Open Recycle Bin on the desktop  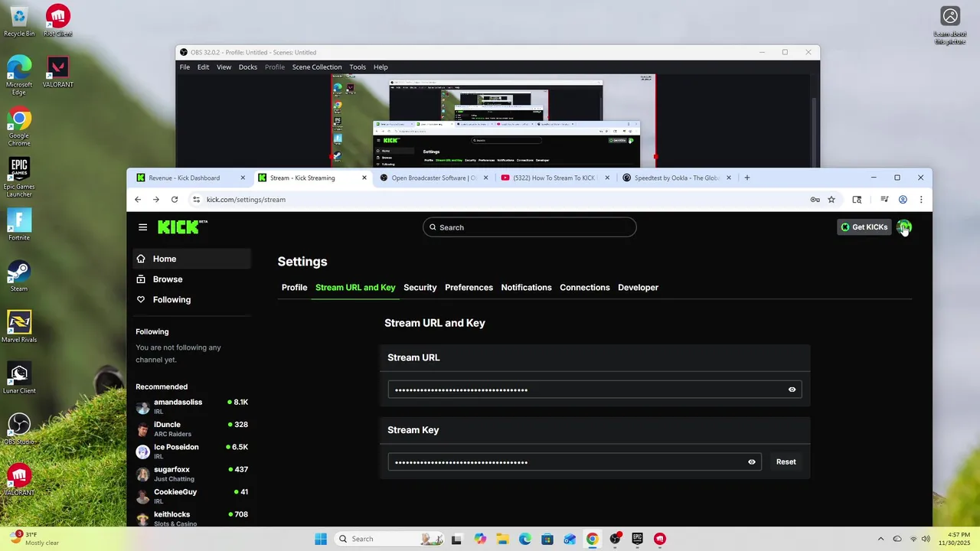[x=19, y=21]
